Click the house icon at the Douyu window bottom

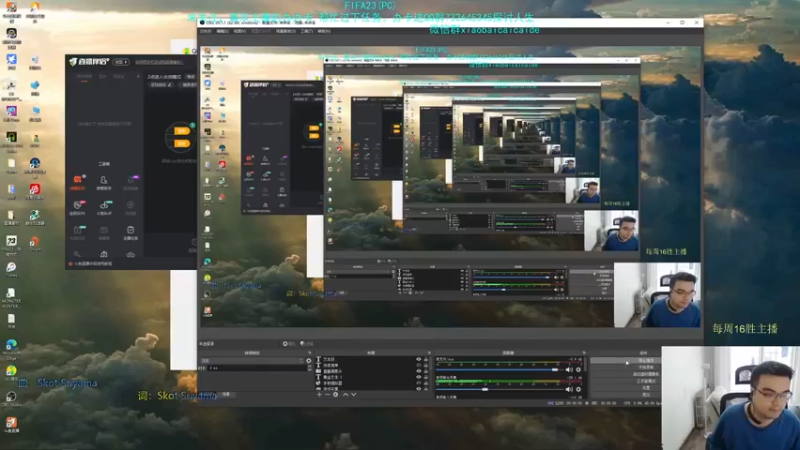pos(104,254)
